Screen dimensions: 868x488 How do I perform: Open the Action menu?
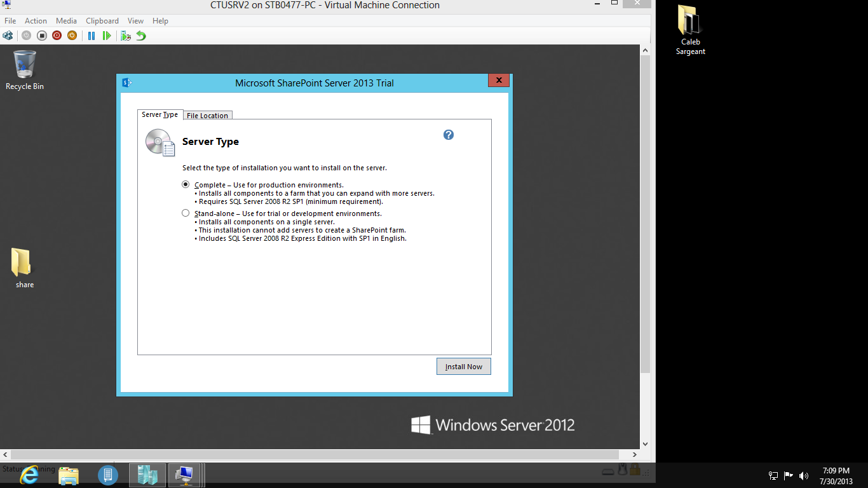pos(36,21)
